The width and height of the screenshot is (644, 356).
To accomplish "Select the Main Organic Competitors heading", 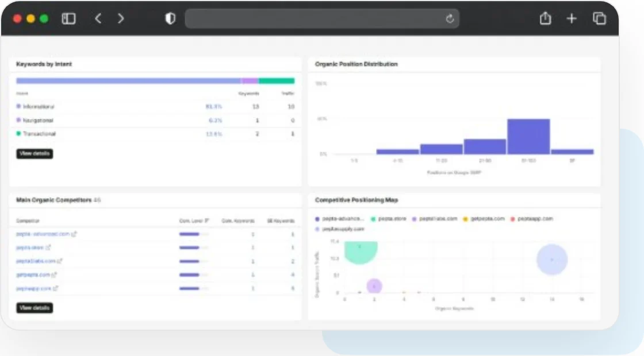I will tap(54, 200).
